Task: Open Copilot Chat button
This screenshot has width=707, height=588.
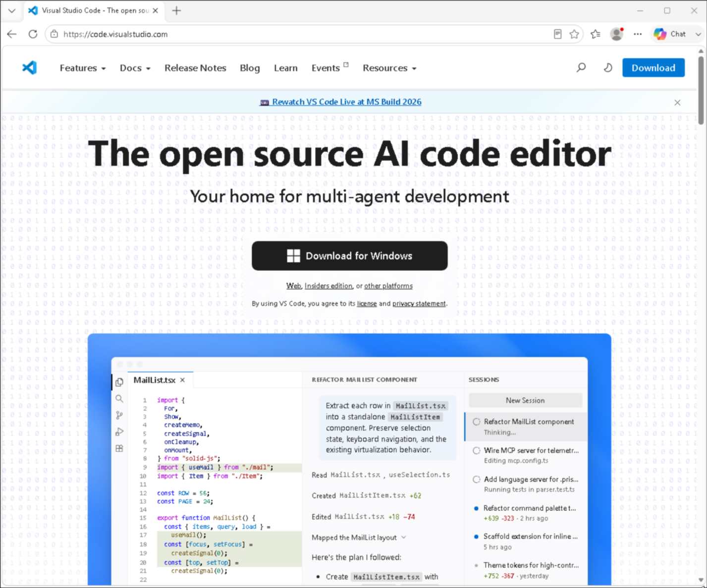Action: (670, 34)
